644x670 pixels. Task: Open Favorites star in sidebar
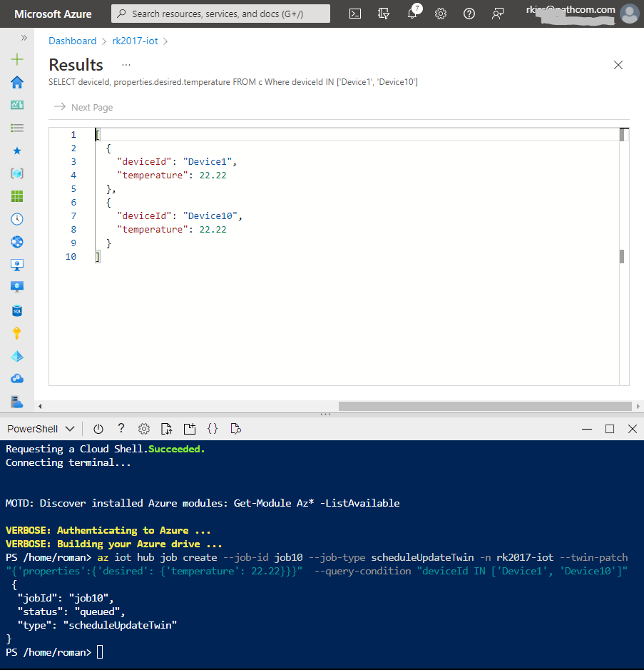[17, 151]
